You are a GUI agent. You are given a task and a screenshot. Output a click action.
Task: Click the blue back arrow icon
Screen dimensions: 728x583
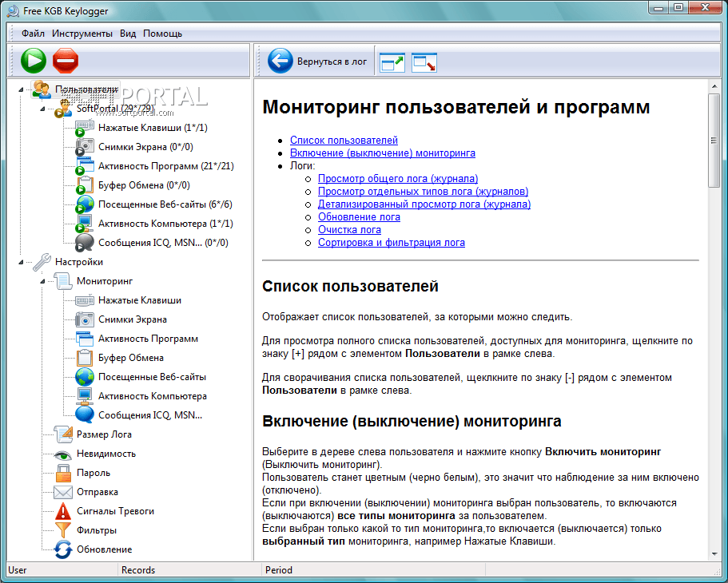point(280,61)
